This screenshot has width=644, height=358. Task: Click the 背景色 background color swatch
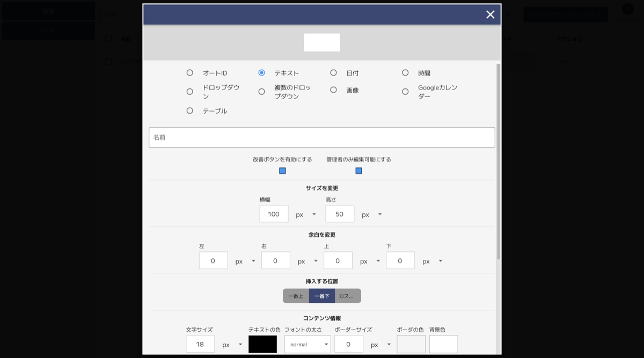(444, 344)
